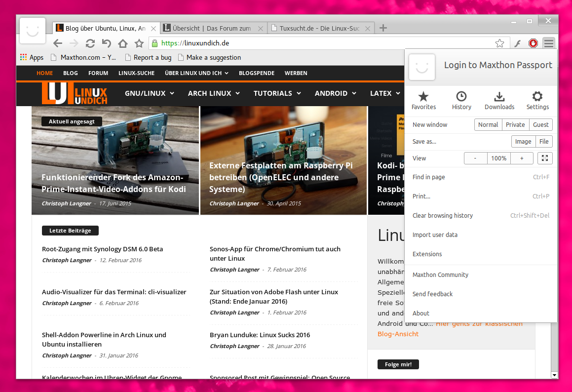Increase zoom with plus button

point(522,158)
